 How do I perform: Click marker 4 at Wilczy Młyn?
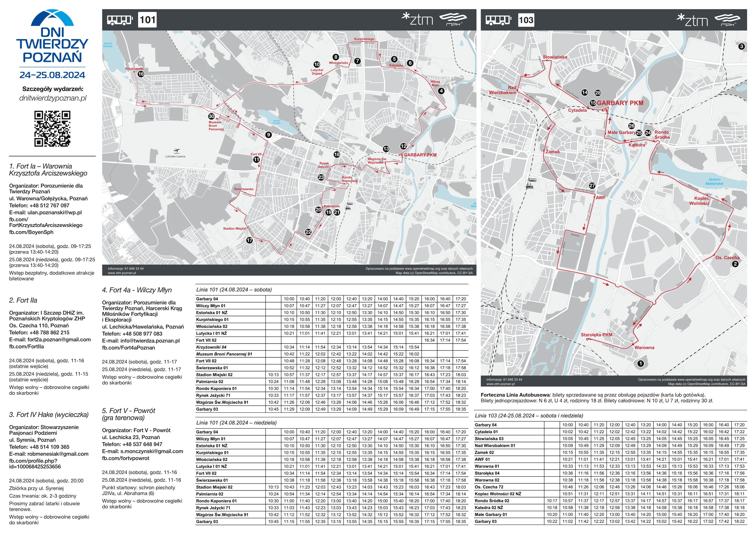(x=441, y=91)
